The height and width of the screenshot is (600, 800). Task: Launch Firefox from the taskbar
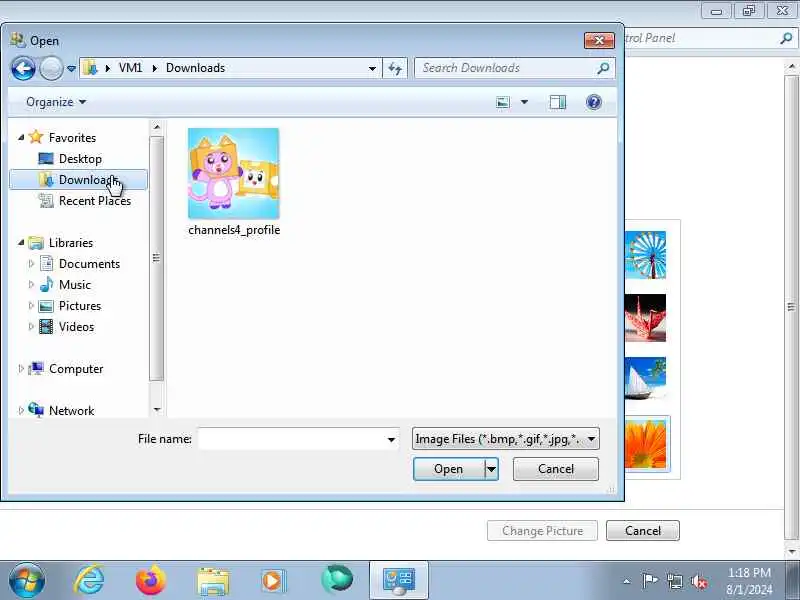(x=151, y=580)
